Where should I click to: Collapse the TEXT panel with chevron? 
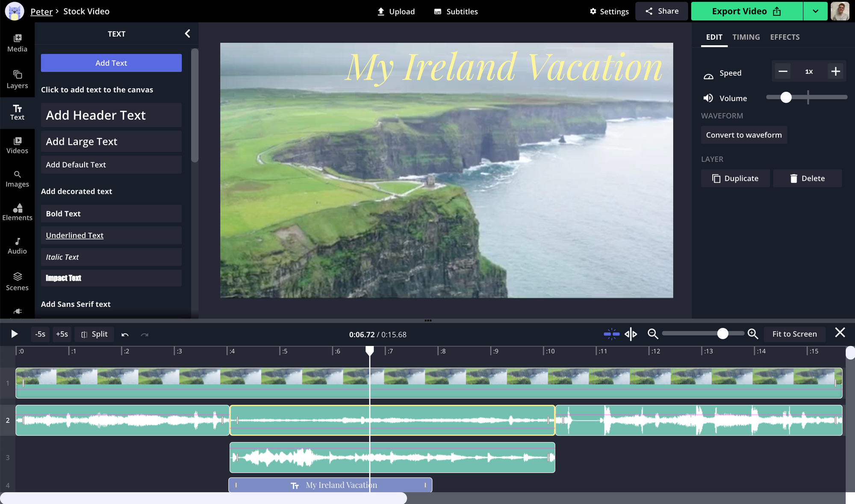187,34
